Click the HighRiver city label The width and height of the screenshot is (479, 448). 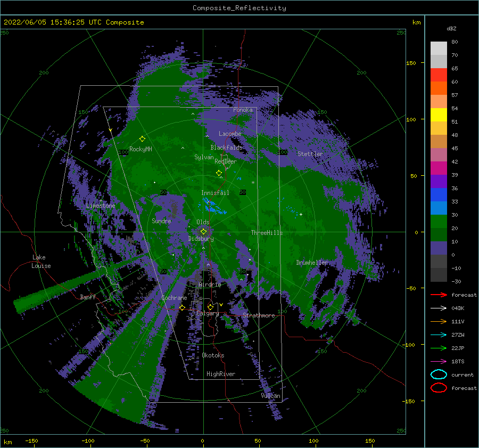click(221, 374)
